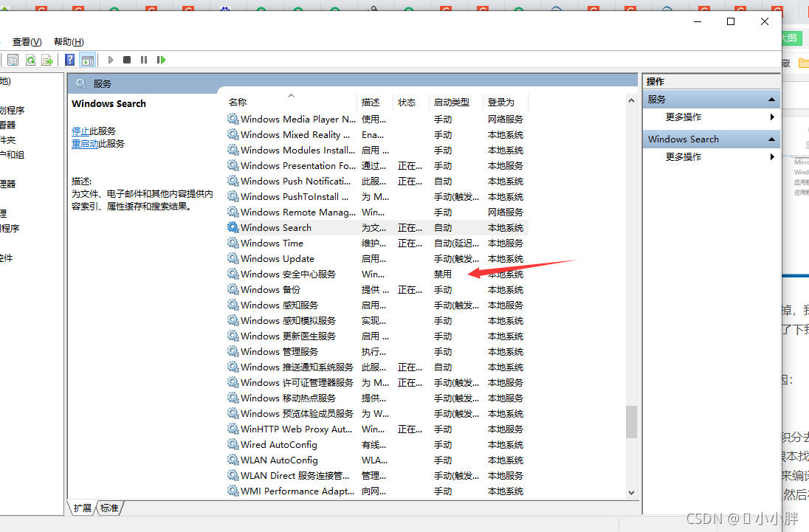Collapse the 服务 section in actions pane

772,100
